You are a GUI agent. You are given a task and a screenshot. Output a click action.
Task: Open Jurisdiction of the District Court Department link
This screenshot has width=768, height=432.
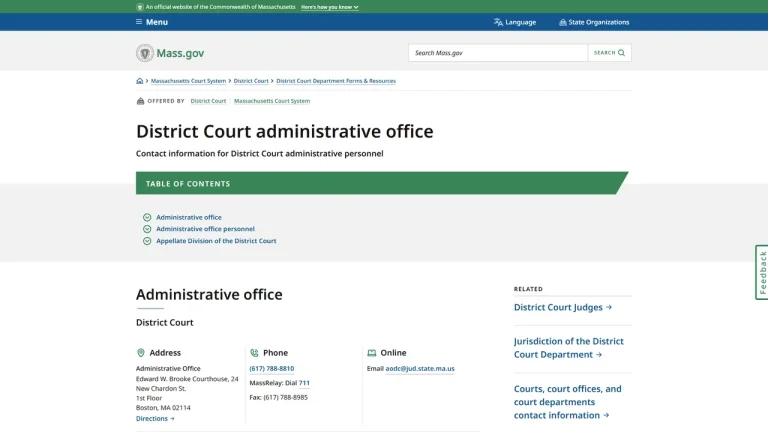coord(569,348)
